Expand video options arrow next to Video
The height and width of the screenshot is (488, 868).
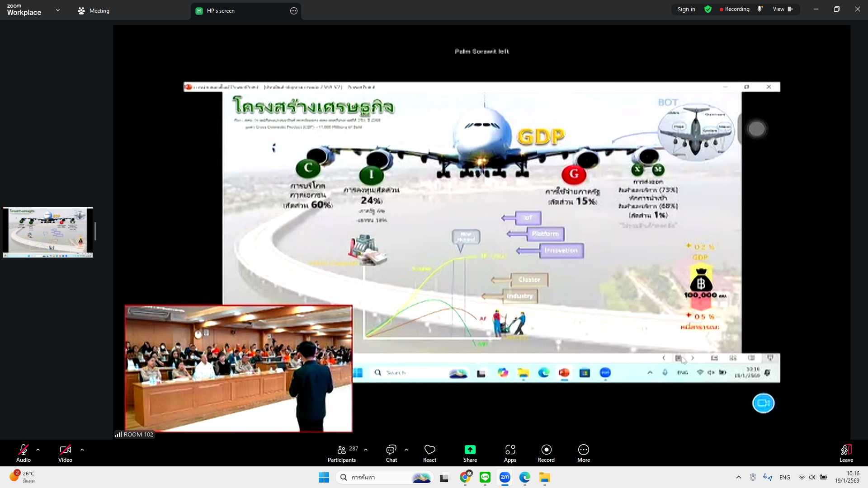click(x=82, y=450)
